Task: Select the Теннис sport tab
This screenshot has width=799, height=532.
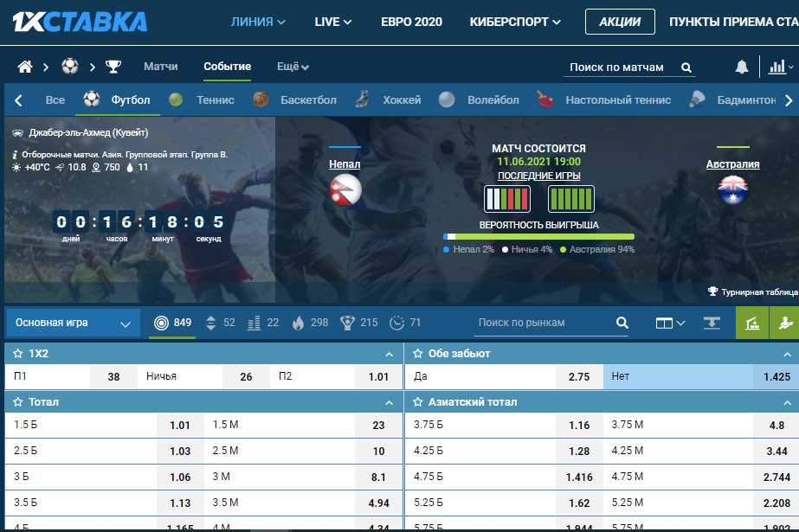Action: tap(202, 99)
